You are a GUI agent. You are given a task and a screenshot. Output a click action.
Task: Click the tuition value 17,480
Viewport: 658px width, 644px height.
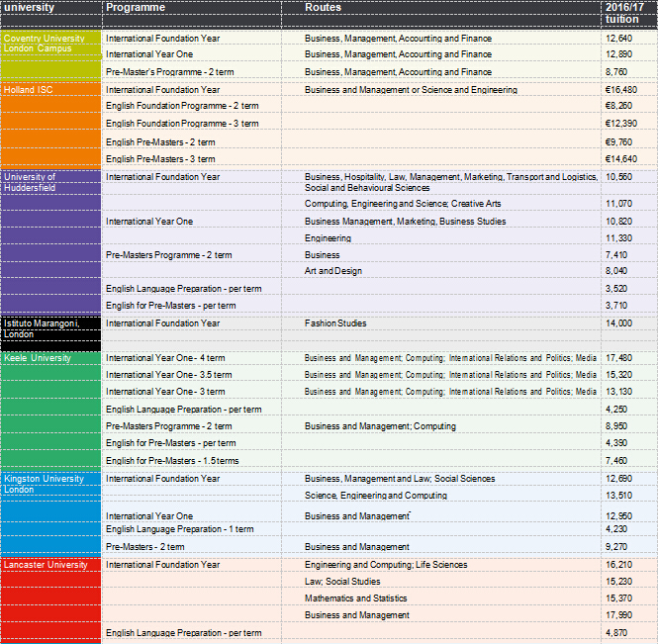(618, 358)
